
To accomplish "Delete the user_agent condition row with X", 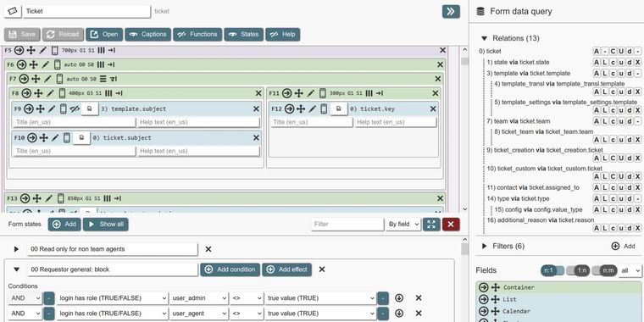I will click(419, 313).
